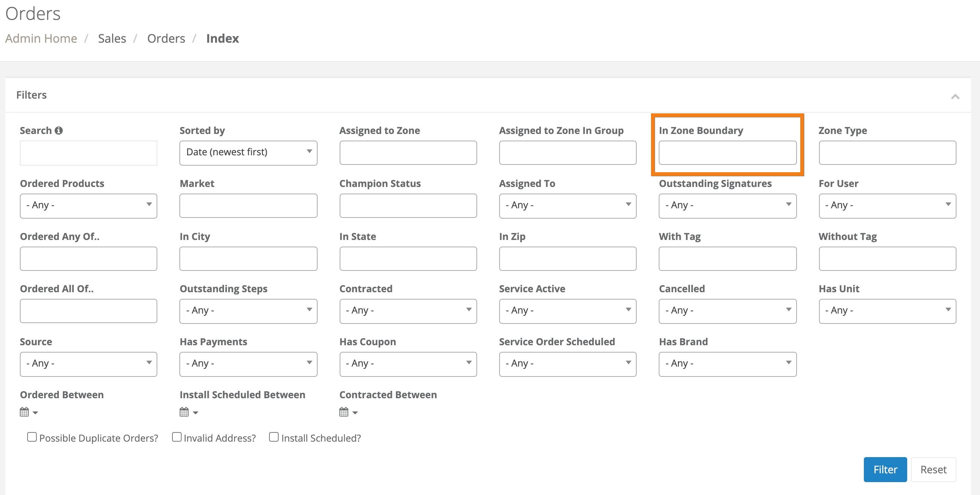
Task: Open the Outstanding Signatures dropdown
Action: coord(727,206)
